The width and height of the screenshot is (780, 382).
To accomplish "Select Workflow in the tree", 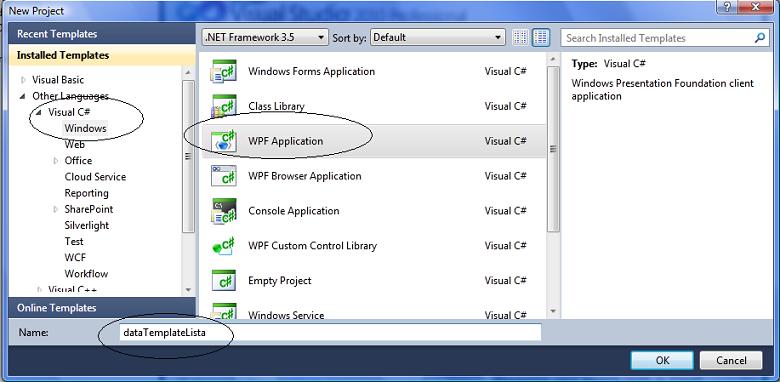I will [x=86, y=274].
